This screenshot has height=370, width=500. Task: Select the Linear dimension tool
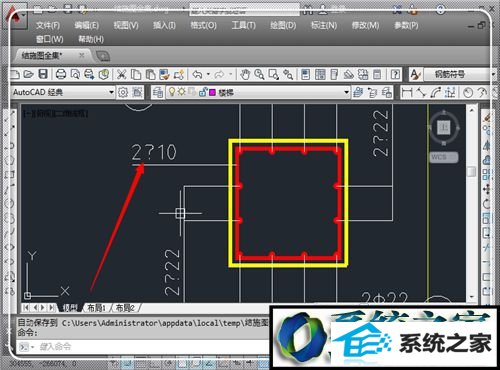point(407,92)
